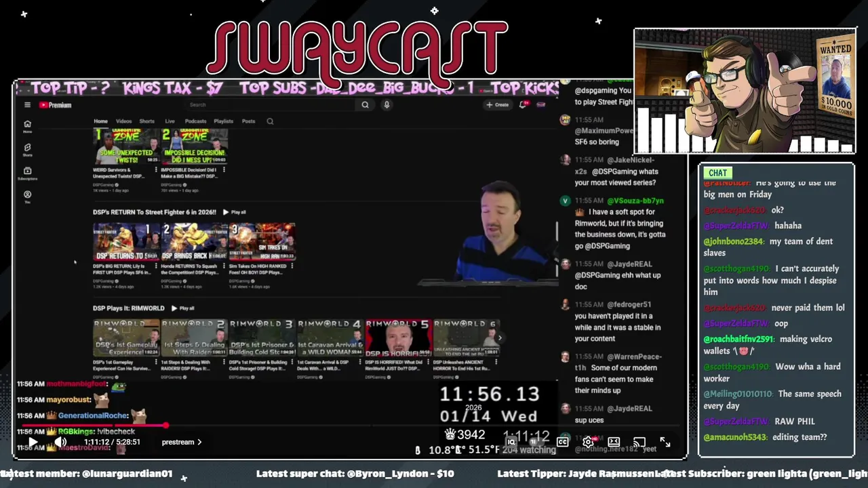Advance the RIMWORLD row with next arrow
Screen dimensions: 868x488
[500, 338]
